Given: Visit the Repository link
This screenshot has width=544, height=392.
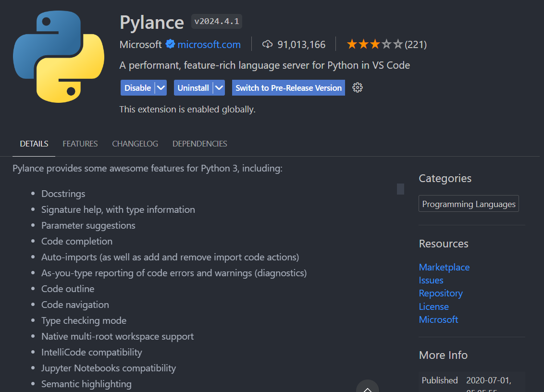Looking at the screenshot, I should pyautogui.click(x=441, y=293).
